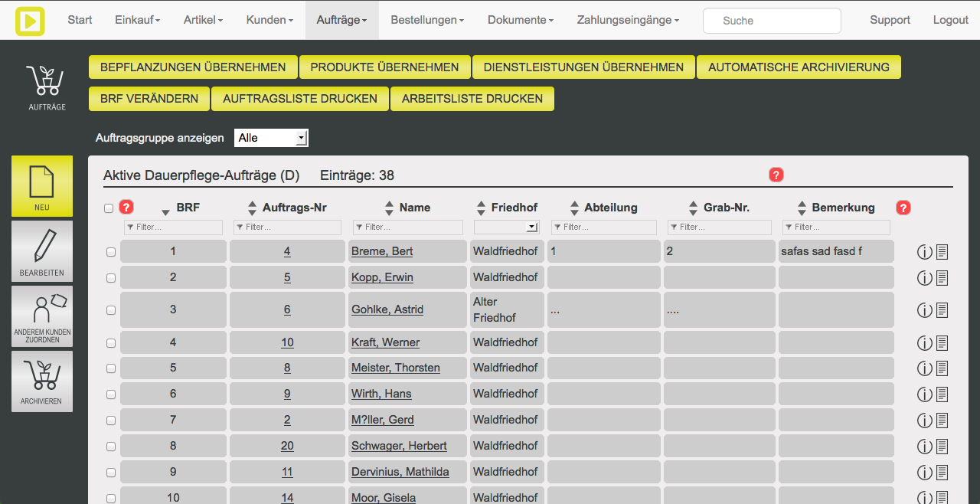Click the yellow play logo icon
This screenshot has width=980, height=504.
pos(30,20)
